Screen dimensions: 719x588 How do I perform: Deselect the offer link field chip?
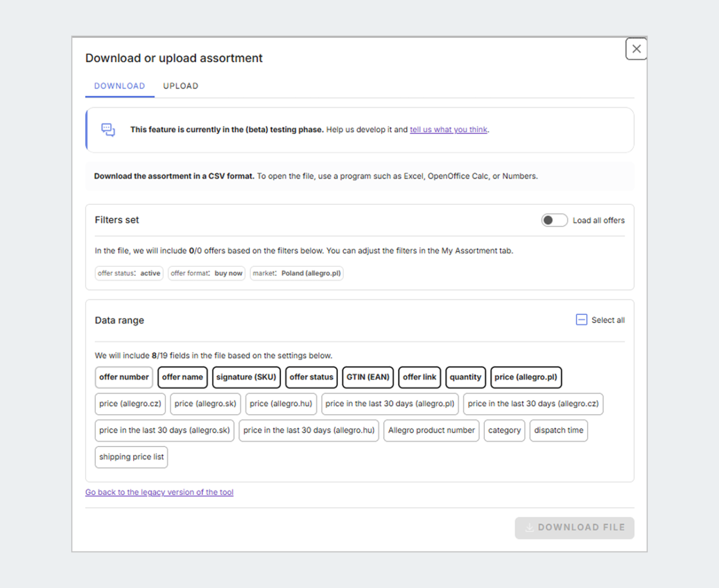(x=420, y=377)
